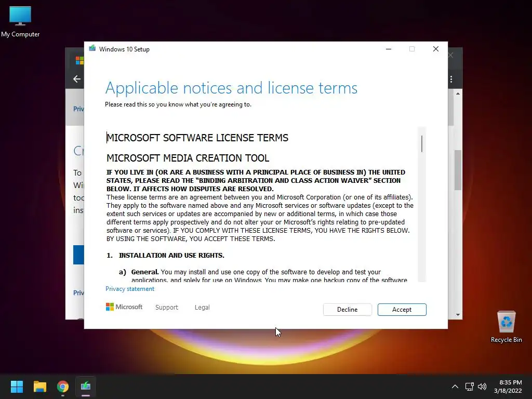
Task: Decline the license terms
Action: tap(347, 310)
